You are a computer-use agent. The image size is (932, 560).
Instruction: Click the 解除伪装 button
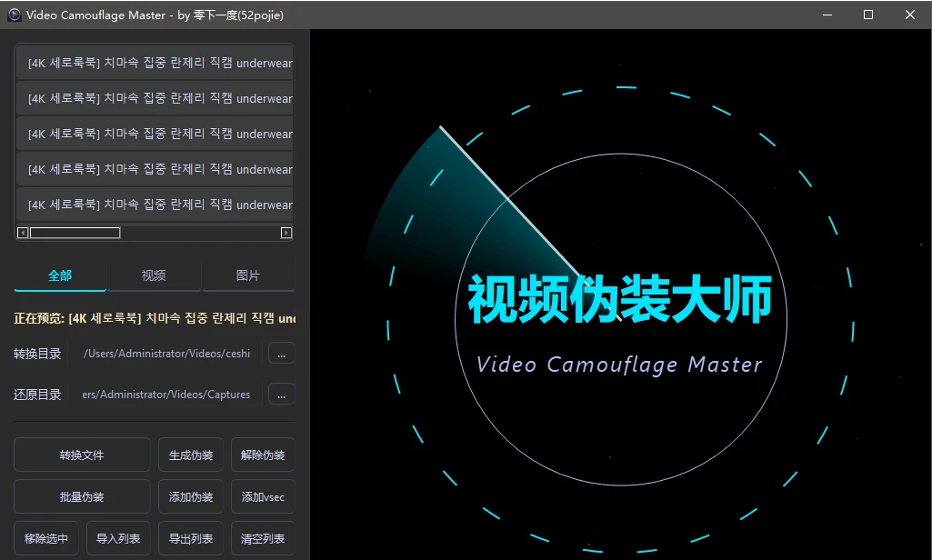click(263, 454)
